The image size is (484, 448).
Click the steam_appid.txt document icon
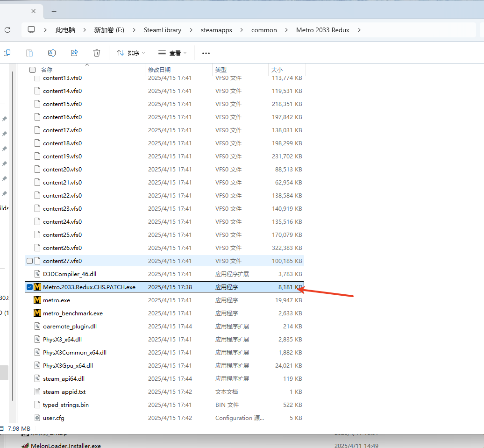[37, 392]
